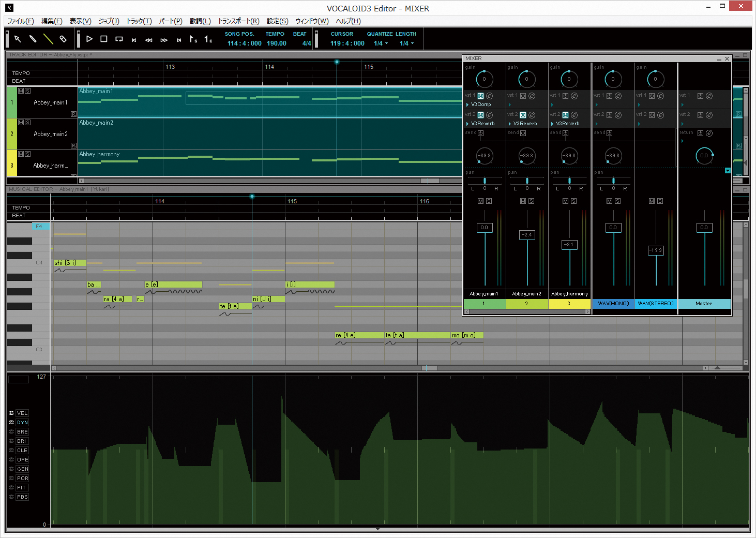Open the vst 2 editor for Abbey_main1 channel
Screen dimensions: 756x538
489,115
